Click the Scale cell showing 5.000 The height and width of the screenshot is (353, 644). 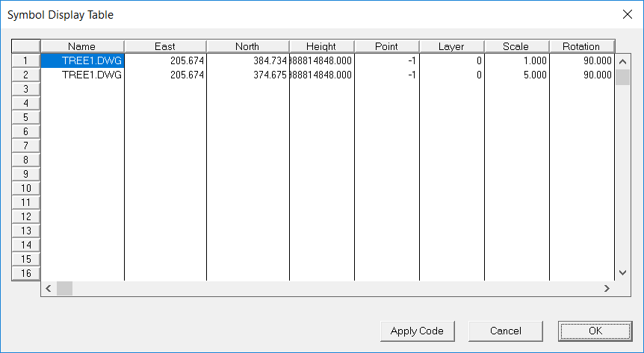pyautogui.click(x=516, y=75)
